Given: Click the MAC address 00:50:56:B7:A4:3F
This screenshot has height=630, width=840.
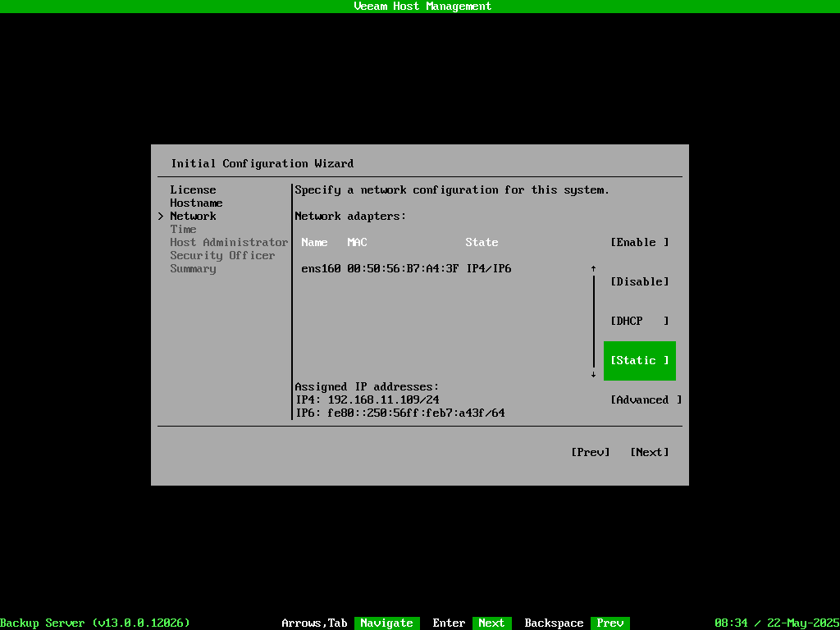Looking at the screenshot, I should tap(403, 268).
